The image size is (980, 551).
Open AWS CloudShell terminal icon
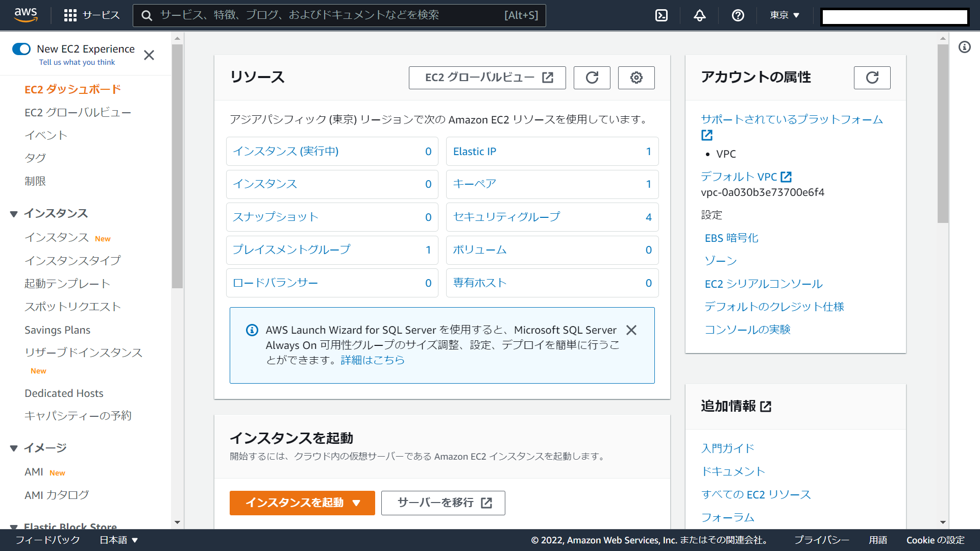(661, 15)
